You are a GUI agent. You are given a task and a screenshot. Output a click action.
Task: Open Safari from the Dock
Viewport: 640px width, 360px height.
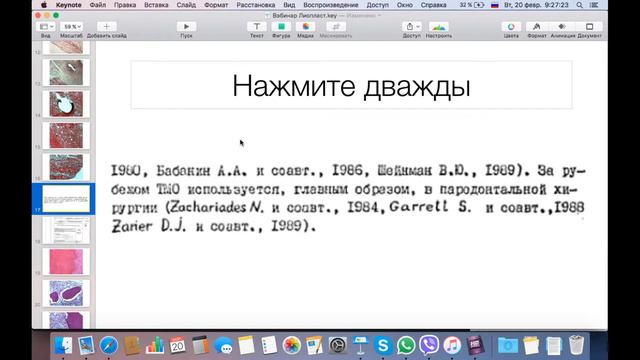tap(109, 346)
